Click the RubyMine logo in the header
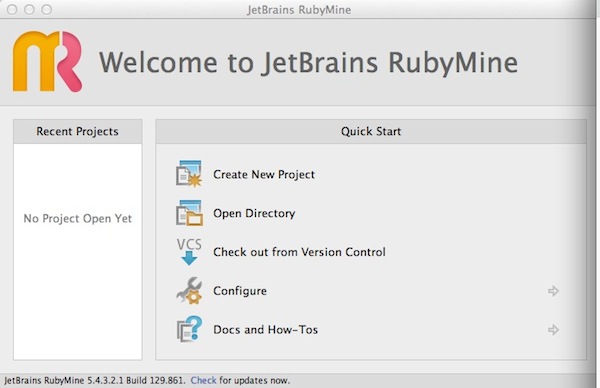Viewport: 600px width, 388px height. click(x=47, y=62)
